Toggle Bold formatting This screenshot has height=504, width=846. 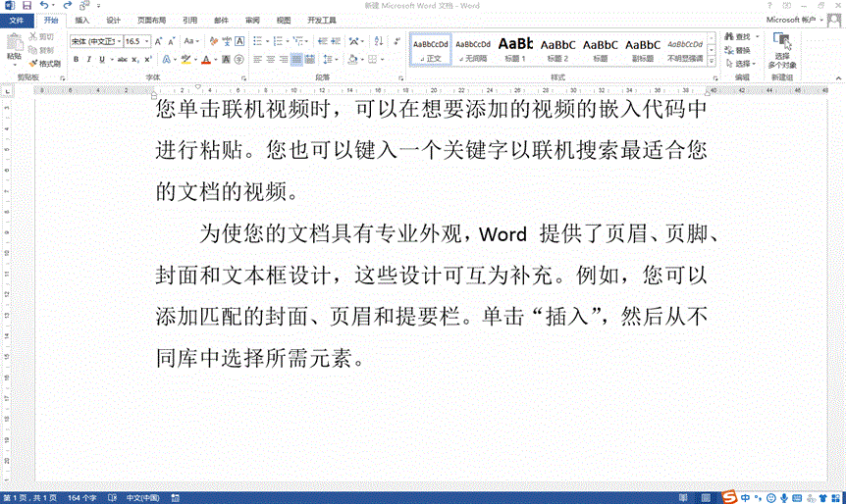[76, 60]
